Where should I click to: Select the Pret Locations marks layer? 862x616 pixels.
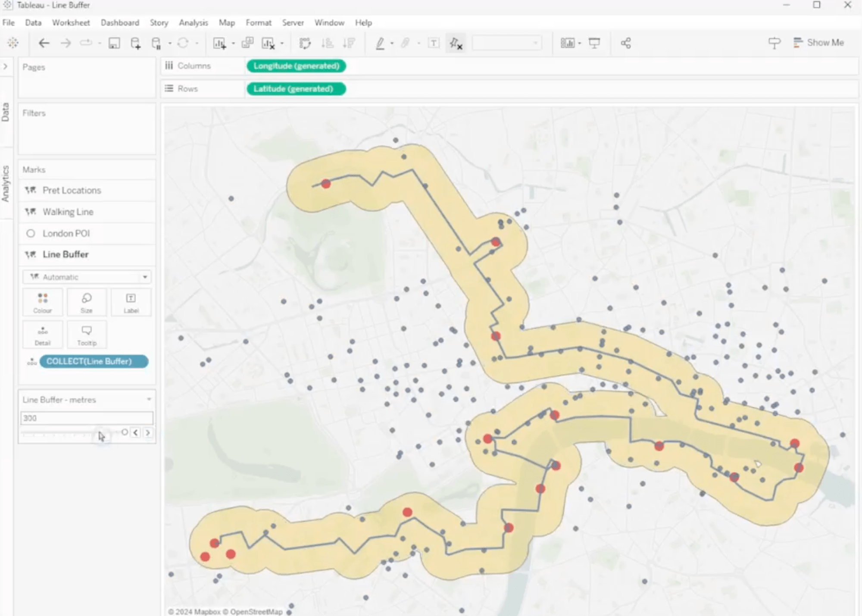pyautogui.click(x=72, y=190)
